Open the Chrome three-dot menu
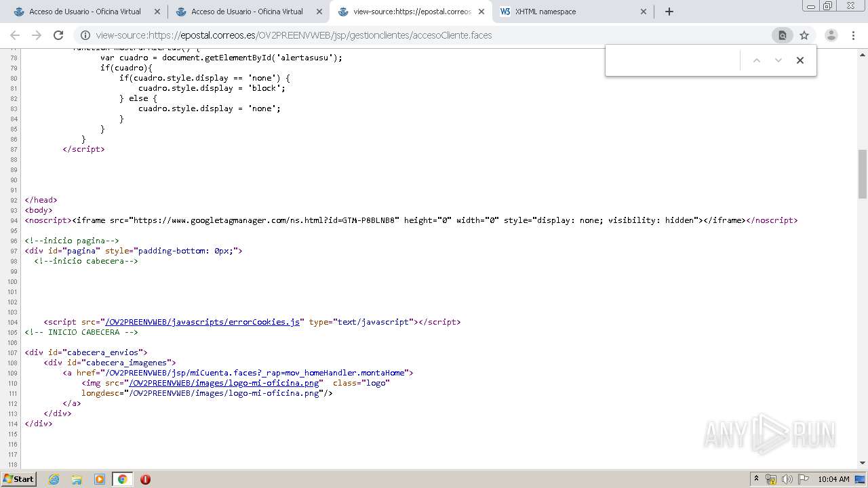Viewport: 868px width, 488px height. 854,35
